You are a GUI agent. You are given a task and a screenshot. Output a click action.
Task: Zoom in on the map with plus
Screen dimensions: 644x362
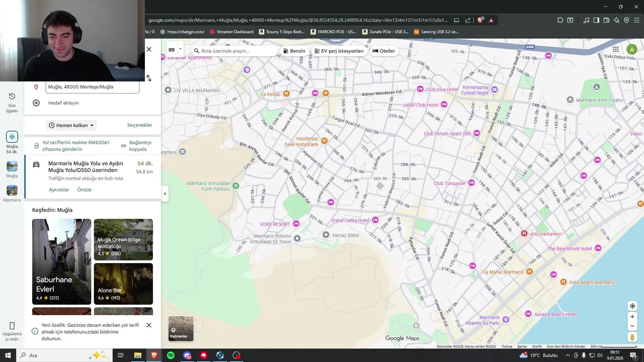[632, 317]
